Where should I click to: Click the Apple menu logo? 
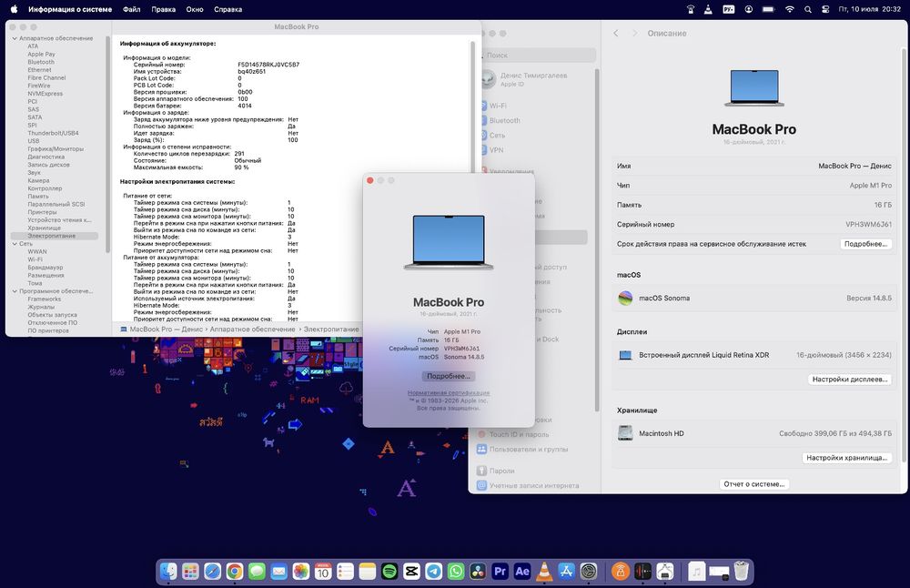tap(14, 9)
